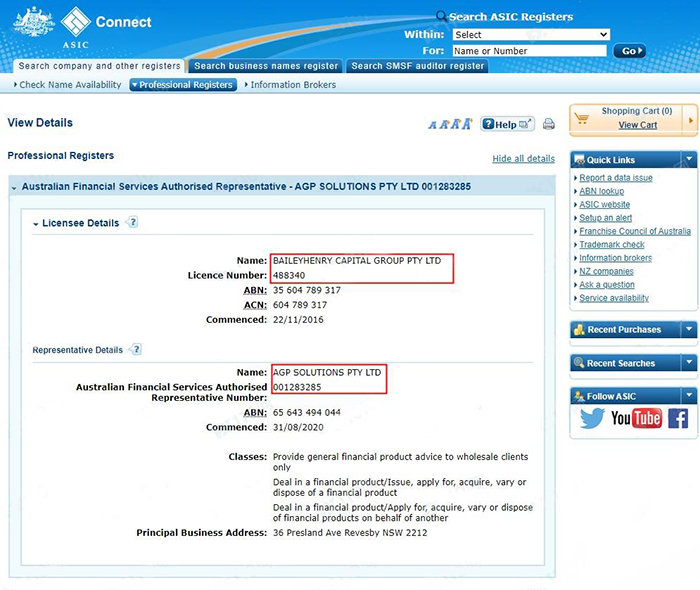Viewport: 700px width, 590px height.
Task: Click the shopping cart icon
Action: click(x=581, y=119)
